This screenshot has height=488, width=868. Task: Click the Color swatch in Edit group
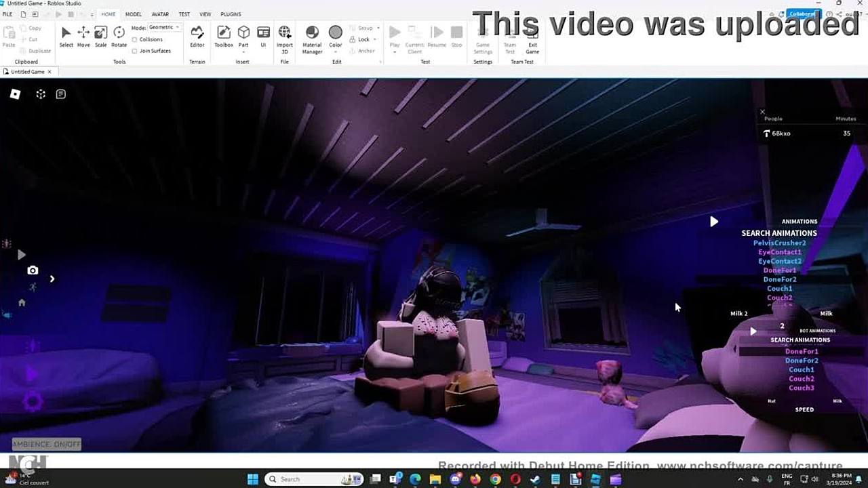point(336,33)
